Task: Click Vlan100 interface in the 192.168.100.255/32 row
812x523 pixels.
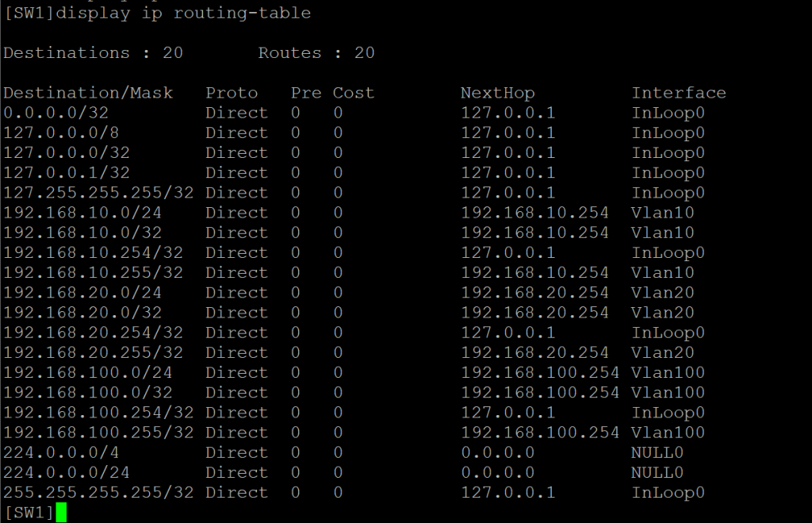Action: click(668, 433)
